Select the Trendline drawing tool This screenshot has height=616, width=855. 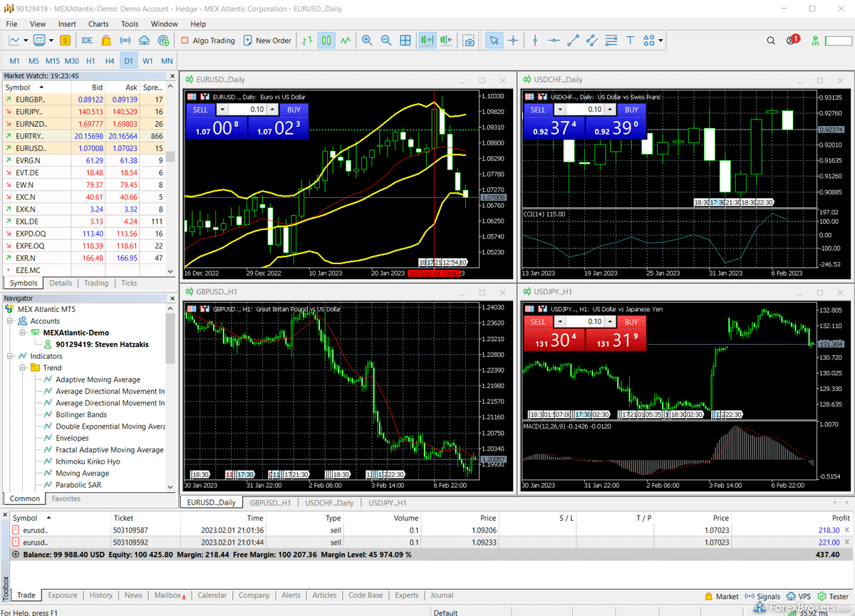coord(574,41)
